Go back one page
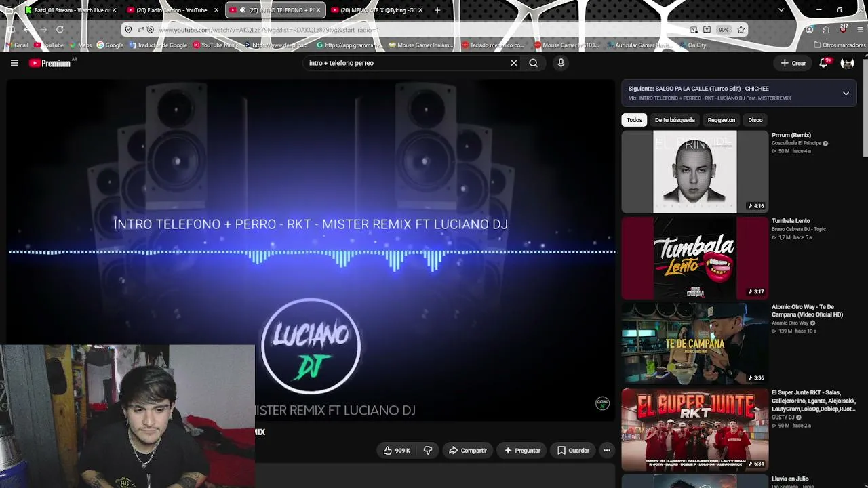868x488 pixels. point(26,30)
